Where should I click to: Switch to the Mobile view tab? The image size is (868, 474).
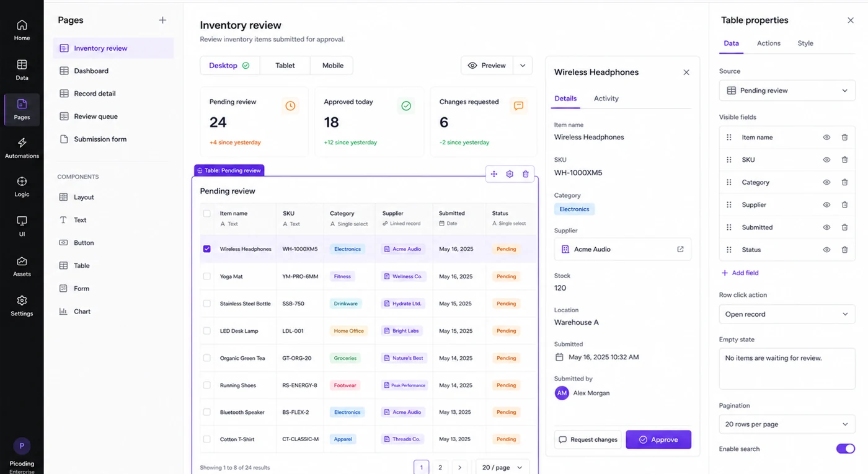pos(333,66)
